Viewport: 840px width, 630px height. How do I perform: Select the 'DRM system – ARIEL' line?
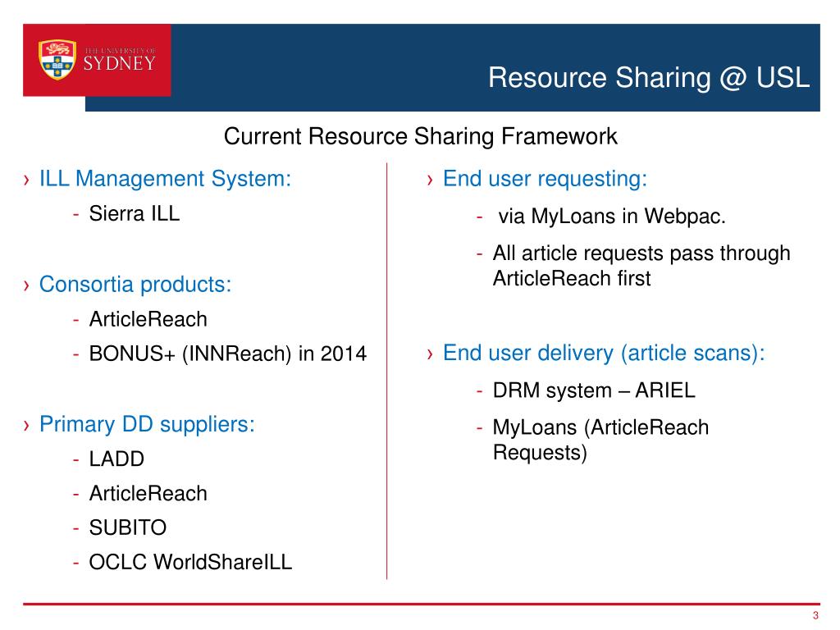coord(594,390)
